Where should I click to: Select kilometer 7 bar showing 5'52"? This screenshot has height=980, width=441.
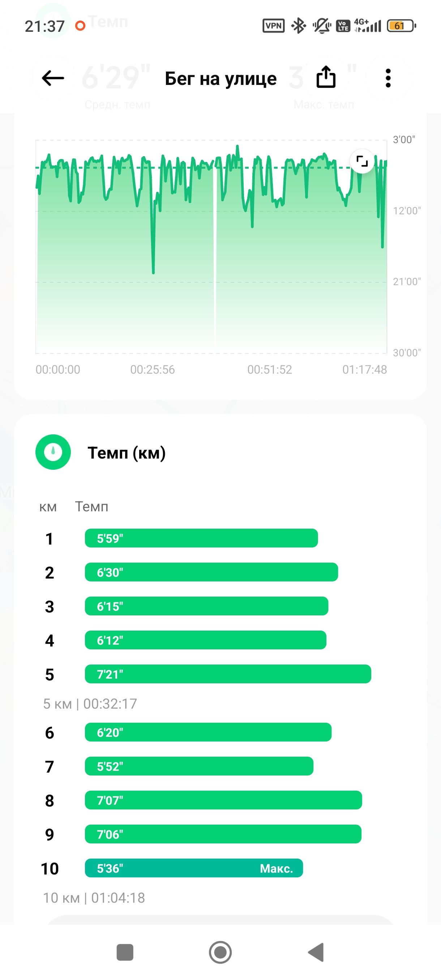pos(199,766)
